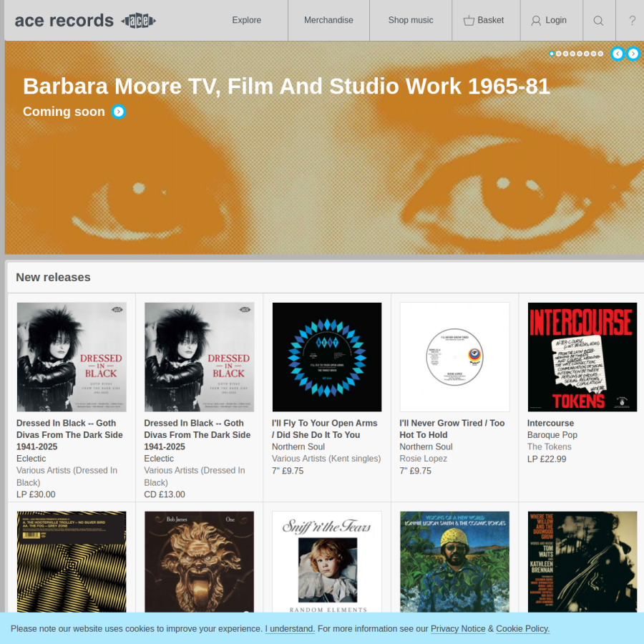
Task: Open Tom Waits Kathleen Brennan cover
Action: (582, 562)
